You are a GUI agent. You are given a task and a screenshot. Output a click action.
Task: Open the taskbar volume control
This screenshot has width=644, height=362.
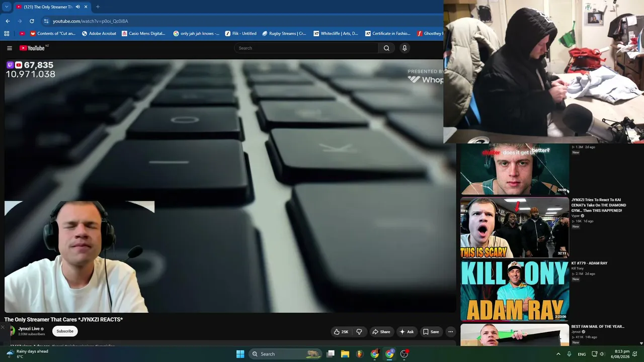point(602,354)
